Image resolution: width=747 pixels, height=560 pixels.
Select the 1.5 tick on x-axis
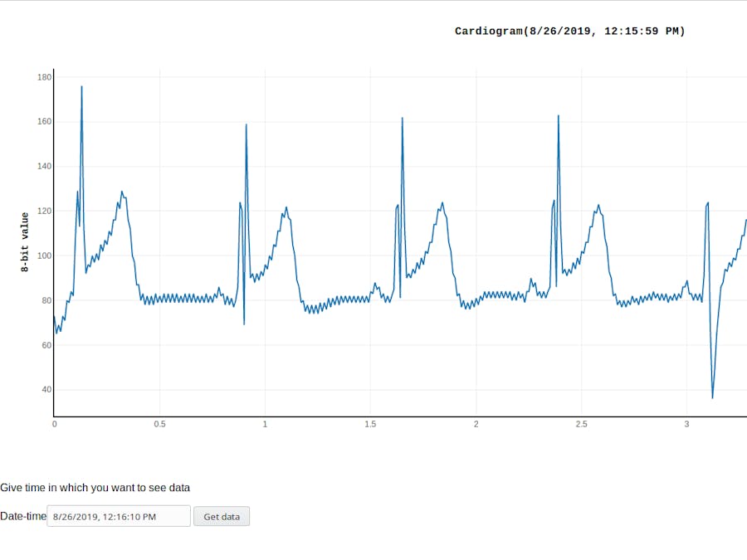pyautogui.click(x=370, y=424)
